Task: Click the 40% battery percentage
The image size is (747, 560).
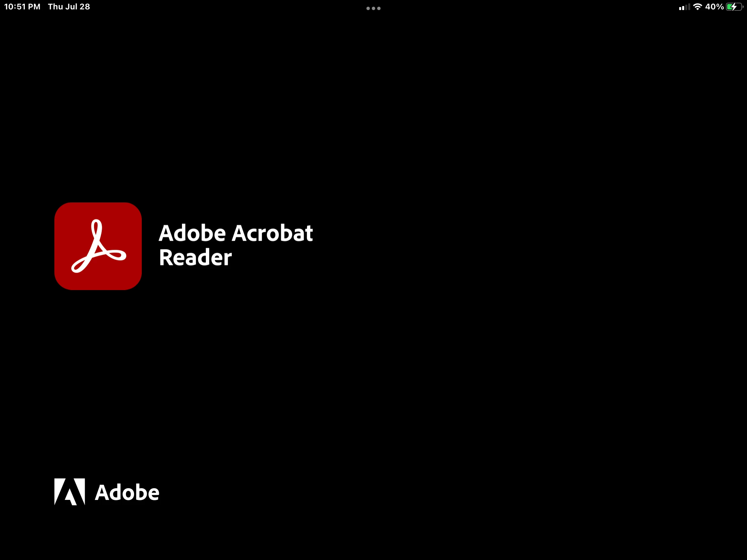Action: 714,7
